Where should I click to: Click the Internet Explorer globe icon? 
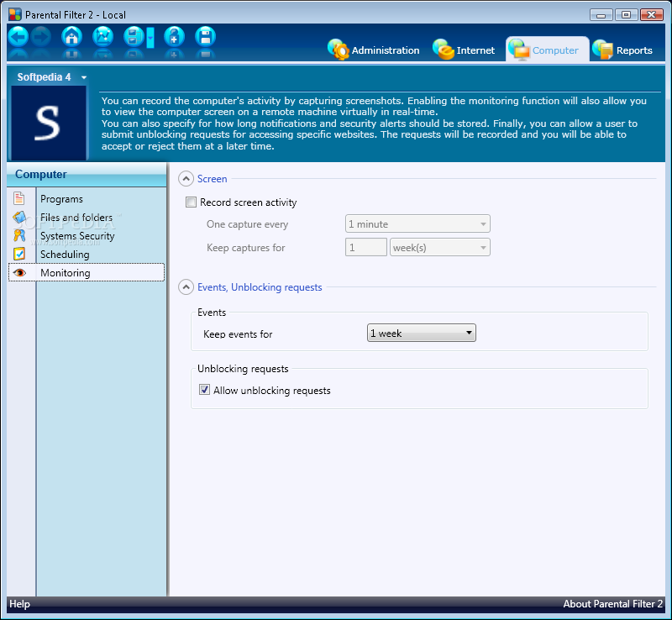[x=444, y=50]
